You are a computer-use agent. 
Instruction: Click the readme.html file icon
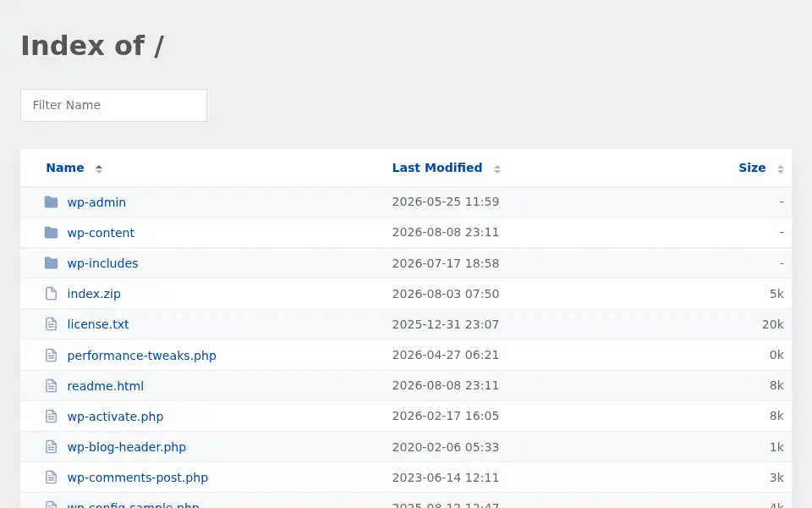pyautogui.click(x=51, y=386)
